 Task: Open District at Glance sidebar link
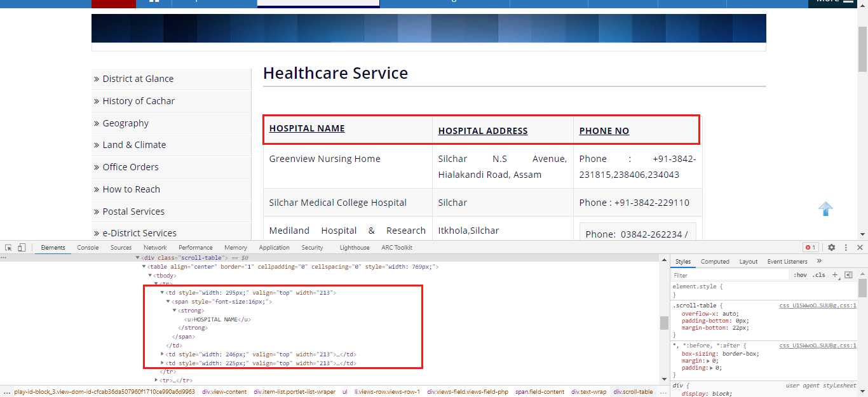(x=138, y=79)
